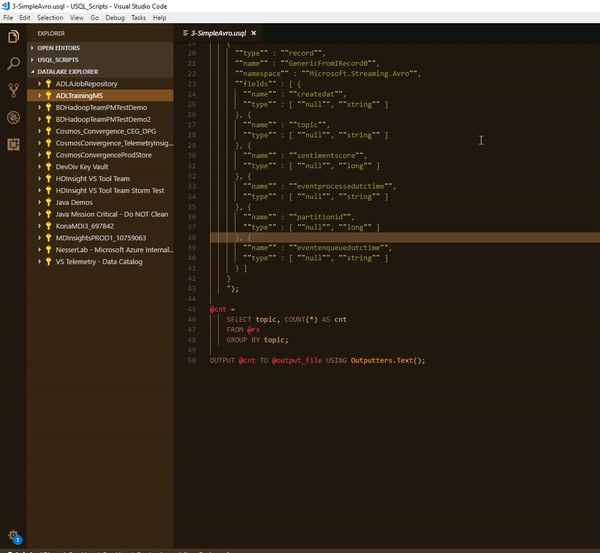Open the Debug view in the activity bar

13,117
